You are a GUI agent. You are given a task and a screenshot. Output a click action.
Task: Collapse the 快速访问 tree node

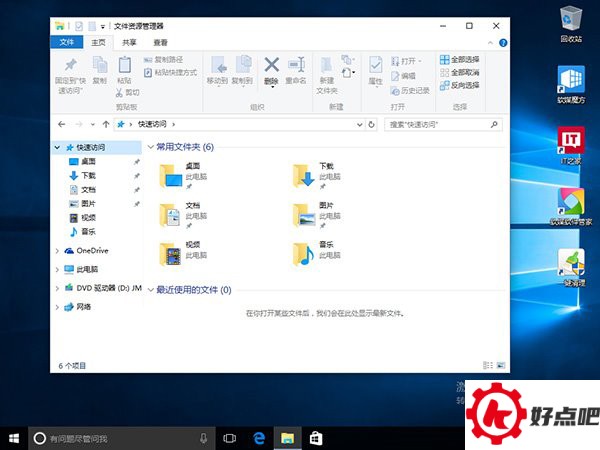click(x=57, y=148)
